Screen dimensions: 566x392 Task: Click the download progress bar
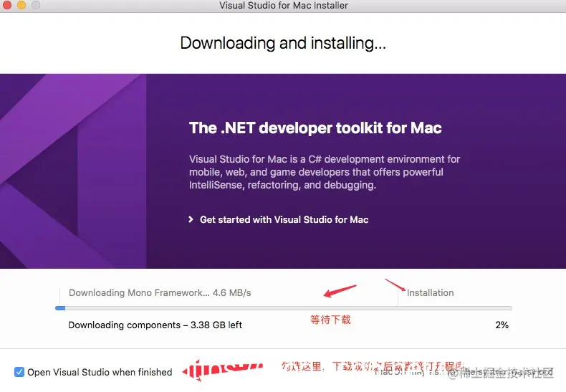click(284, 308)
